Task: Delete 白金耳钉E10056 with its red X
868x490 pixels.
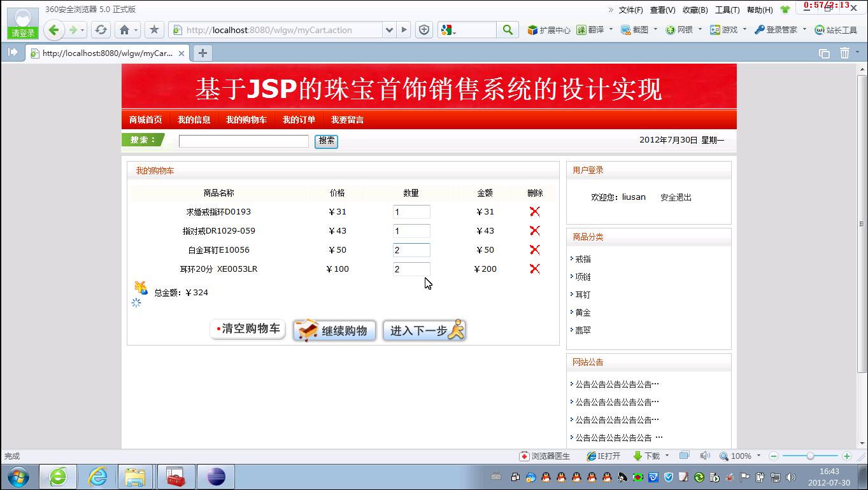Action: tap(535, 250)
